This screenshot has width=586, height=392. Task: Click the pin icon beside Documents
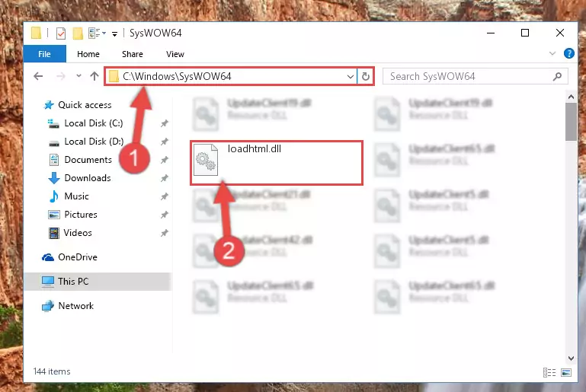click(x=164, y=160)
